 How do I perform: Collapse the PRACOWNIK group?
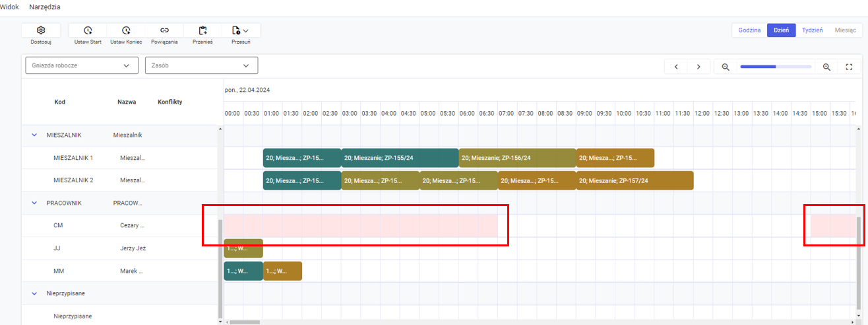point(34,203)
